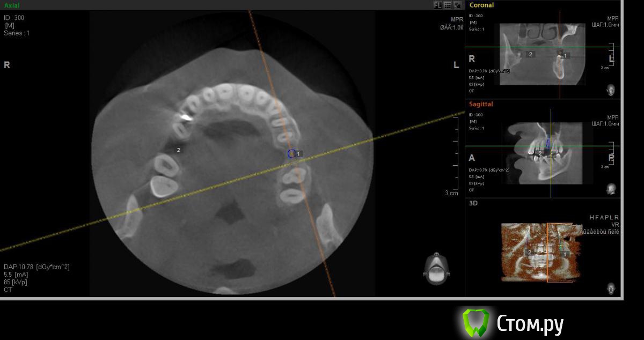The height and width of the screenshot is (340, 644).
Task: Click the head orientation icon in 3D view
Action: pos(611,288)
